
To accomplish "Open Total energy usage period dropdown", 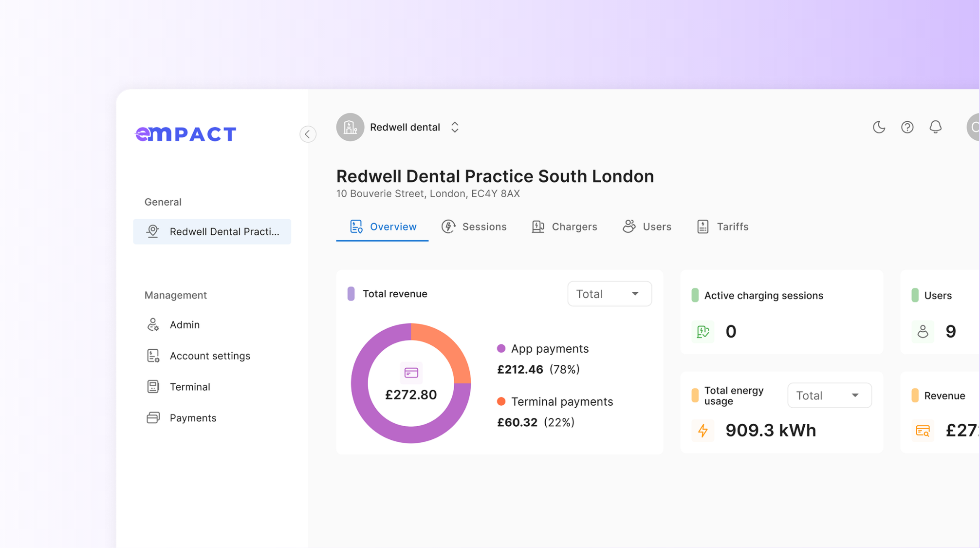I will [829, 396].
